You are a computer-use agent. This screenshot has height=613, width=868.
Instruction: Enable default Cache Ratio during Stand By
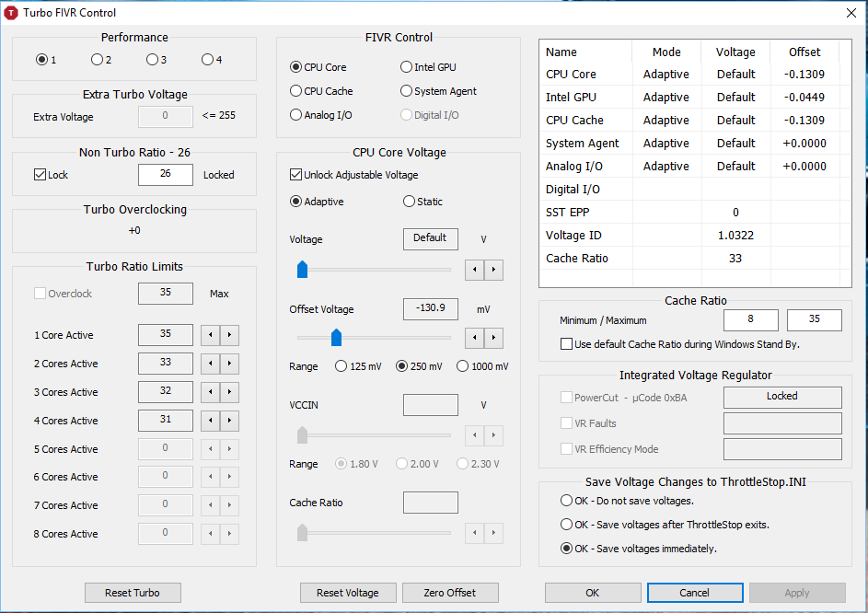pos(566,344)
